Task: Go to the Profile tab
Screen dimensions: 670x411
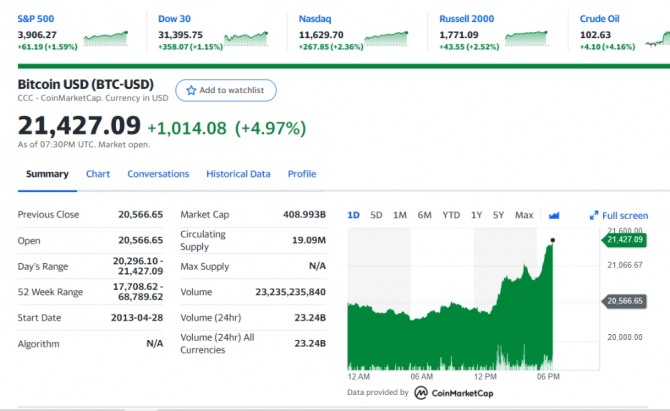Action: point(302,174)
